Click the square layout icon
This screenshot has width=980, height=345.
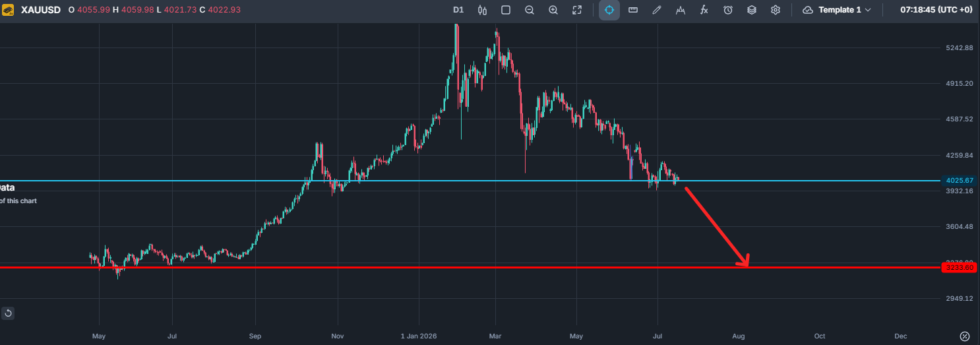pos(506,10)
